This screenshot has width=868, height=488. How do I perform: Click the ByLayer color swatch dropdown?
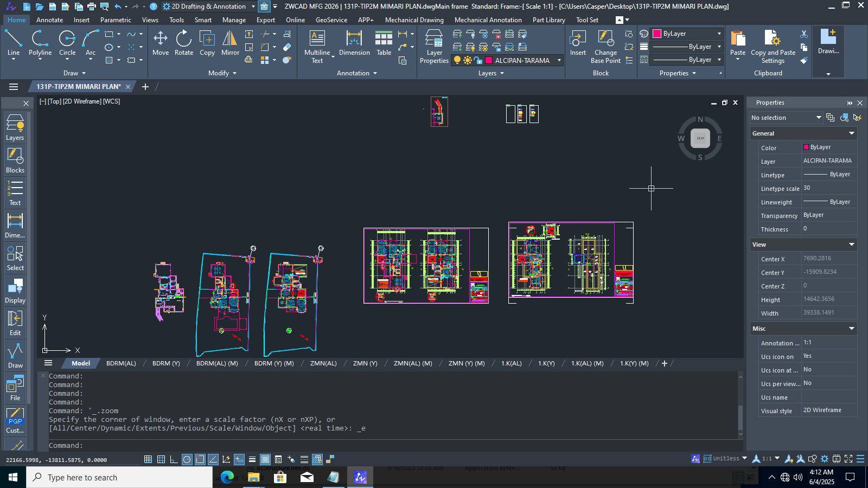[x=688, y=34]
